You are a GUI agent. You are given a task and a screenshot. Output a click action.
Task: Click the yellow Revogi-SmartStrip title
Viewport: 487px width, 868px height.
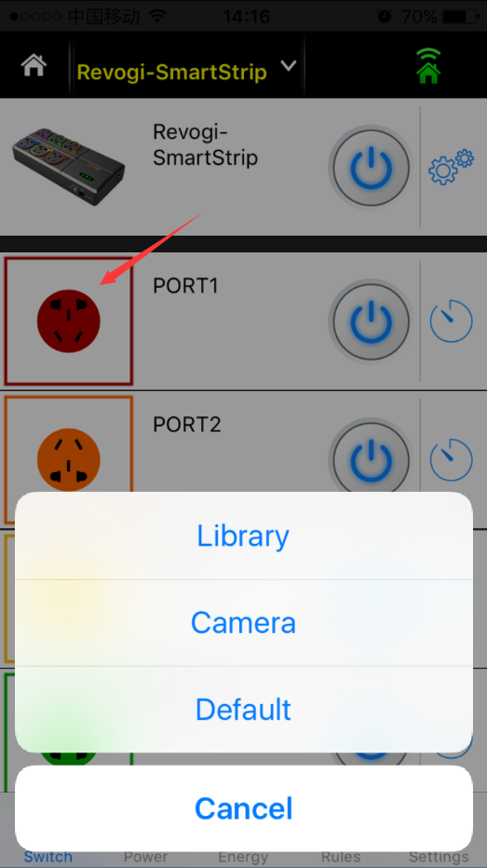(x=171, y=72)
